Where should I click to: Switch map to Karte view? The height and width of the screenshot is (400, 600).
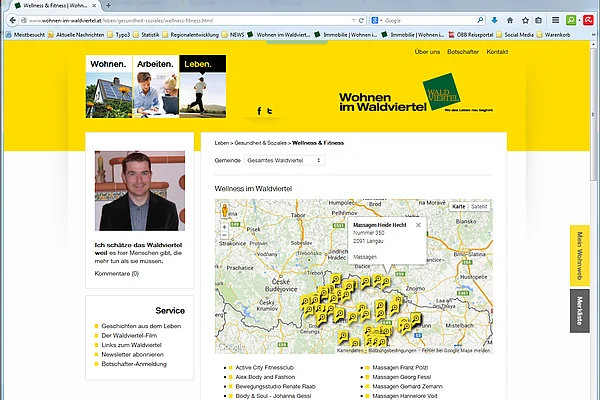pyautogui.click(x=459, y=206)
